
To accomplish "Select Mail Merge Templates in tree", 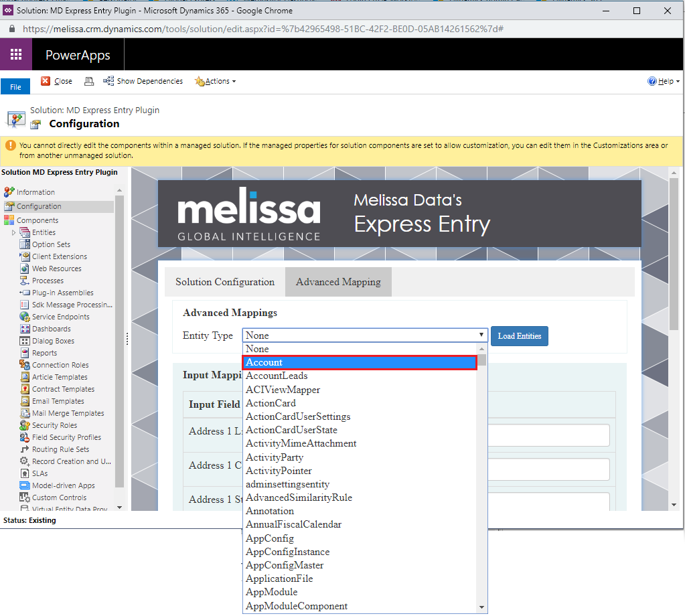I will tap(68, 413).
